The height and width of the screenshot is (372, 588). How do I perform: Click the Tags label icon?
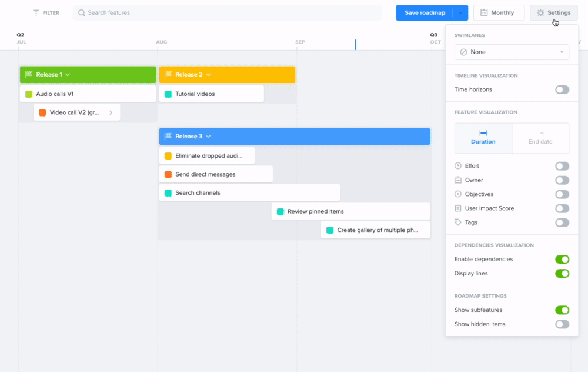click(x=458, y=222)
